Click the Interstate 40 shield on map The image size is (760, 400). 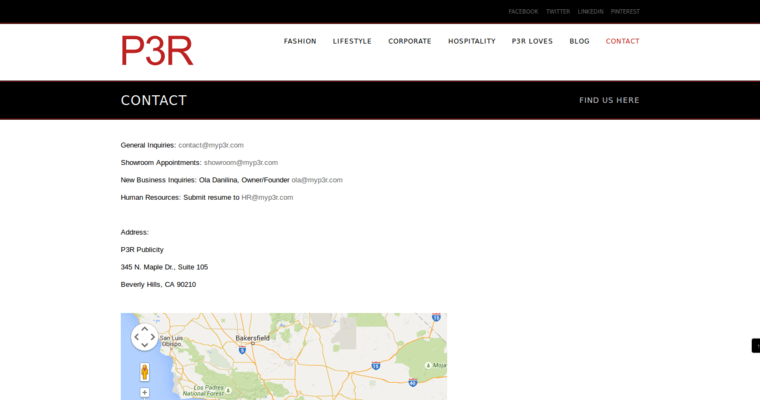tap(412, 382)
